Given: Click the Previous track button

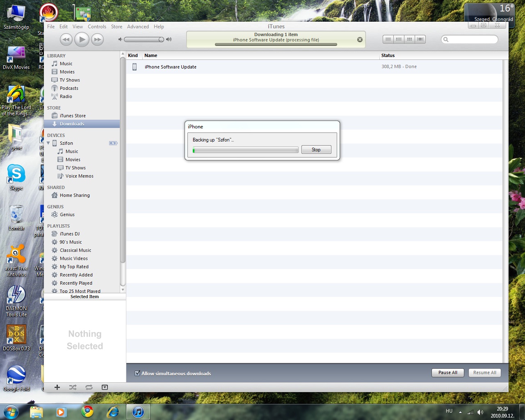Looking at the screenshot, I should click(66, 39).
